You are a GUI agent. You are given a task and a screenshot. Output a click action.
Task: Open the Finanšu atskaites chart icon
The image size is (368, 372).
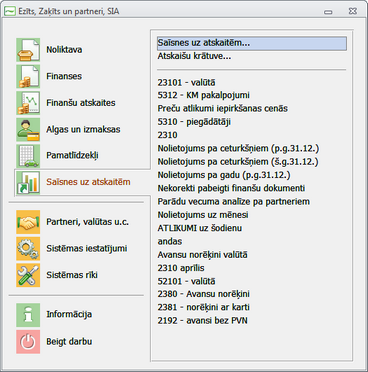(28, 103)
